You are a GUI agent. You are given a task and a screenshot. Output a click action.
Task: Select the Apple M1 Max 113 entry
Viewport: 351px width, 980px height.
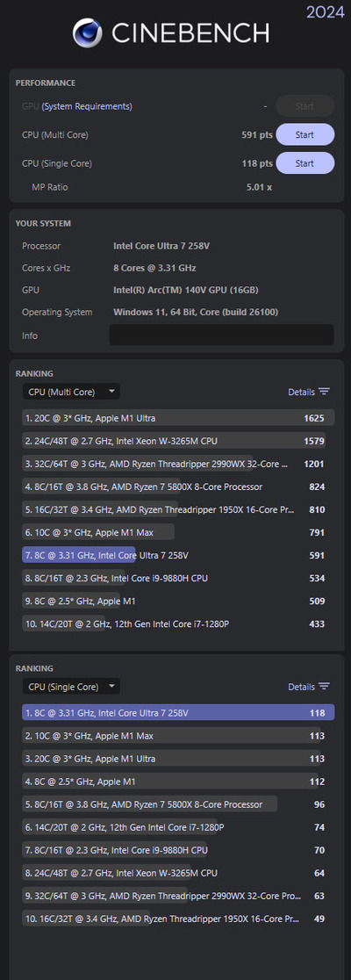click(x=179, y=736)
